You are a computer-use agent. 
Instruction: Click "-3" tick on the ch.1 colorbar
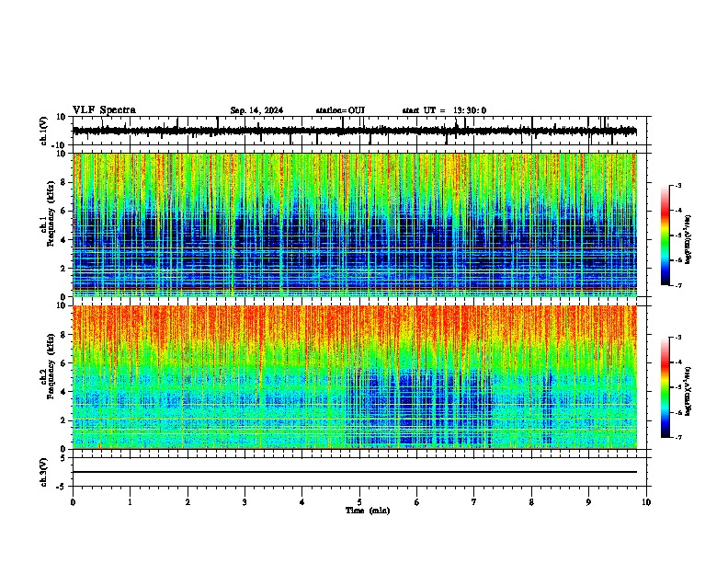[x=677, y=186]
